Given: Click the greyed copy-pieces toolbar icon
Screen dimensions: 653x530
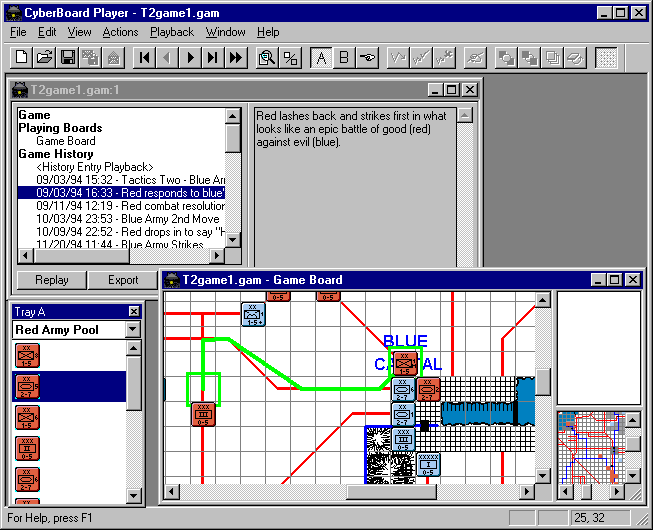Looking at the screenshot, I should 90,57.
